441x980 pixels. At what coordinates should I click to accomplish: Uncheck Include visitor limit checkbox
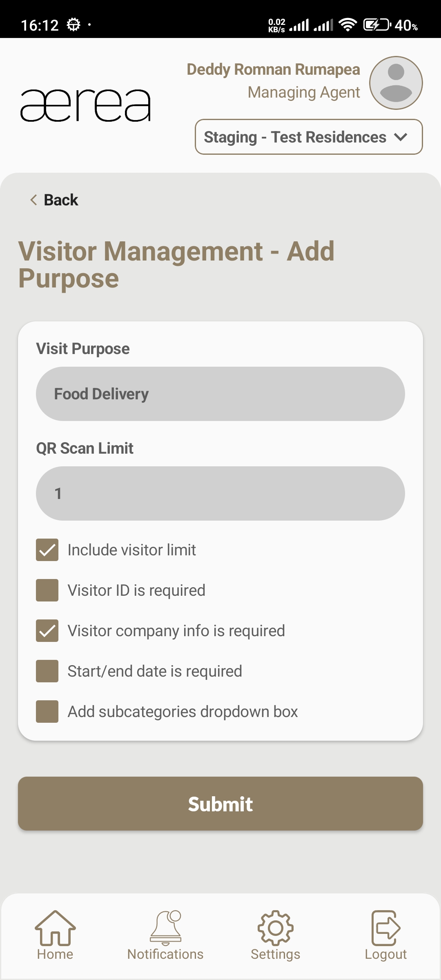[47, 550]
